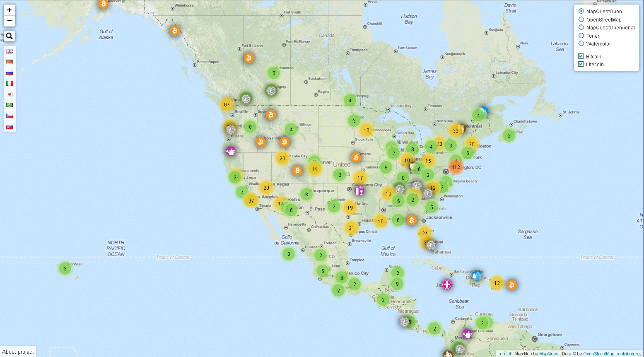Expand the 67 cluster near Seattle
This screenshot has height=357, width=644.
pos(227,104)
